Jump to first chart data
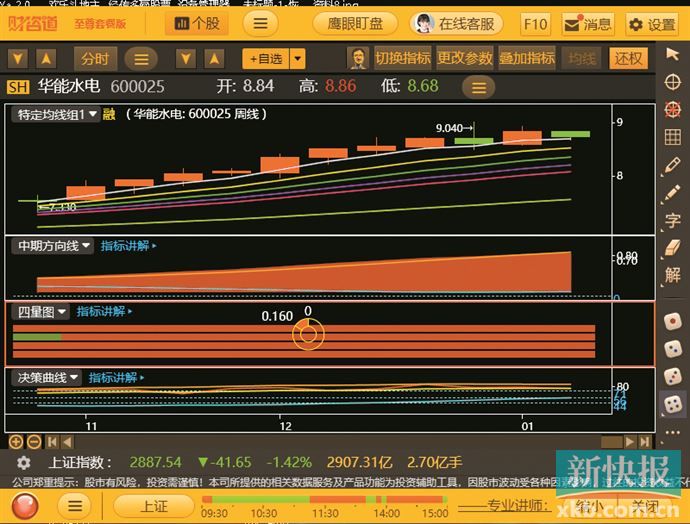Viewport: 690px width, 524px height. point(52,442)
